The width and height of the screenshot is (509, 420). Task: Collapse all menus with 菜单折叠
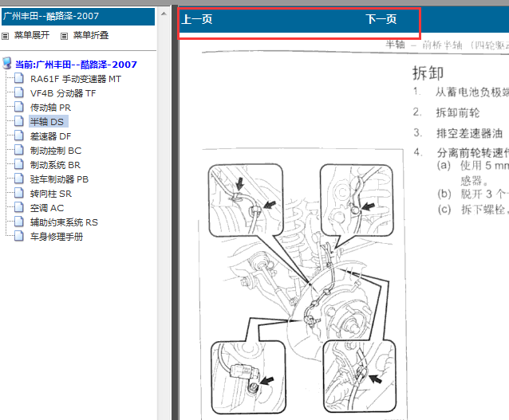tap(91, 35)
